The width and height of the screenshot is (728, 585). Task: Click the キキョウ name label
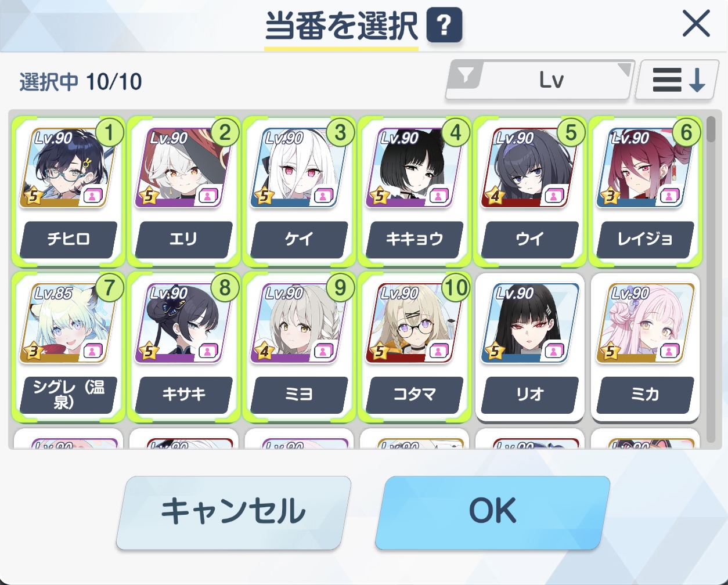click(415, 239)
